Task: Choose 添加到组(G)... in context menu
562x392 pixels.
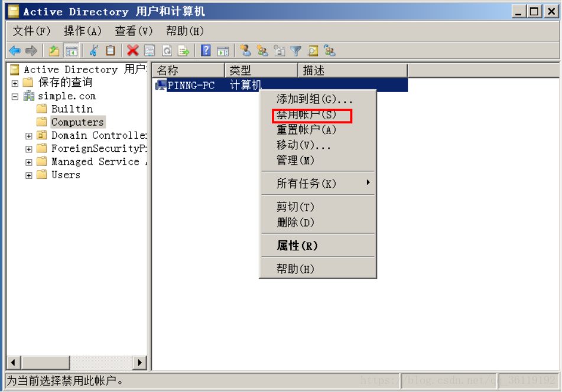Action: click(x=317, y=99)
